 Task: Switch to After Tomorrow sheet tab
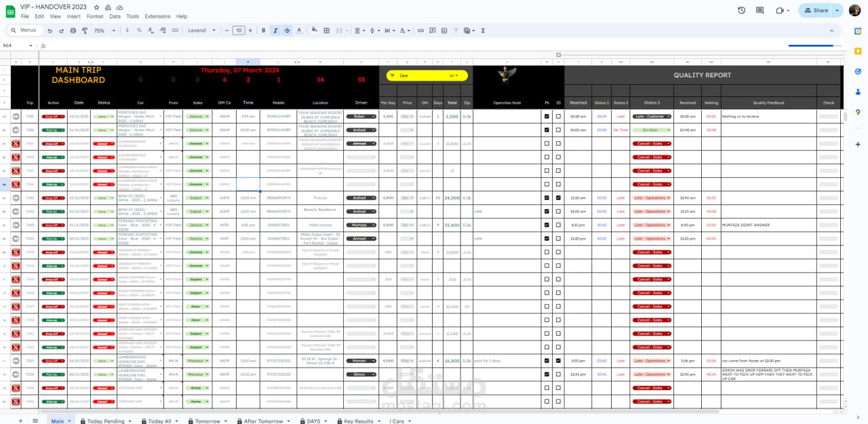coord(264,421)
